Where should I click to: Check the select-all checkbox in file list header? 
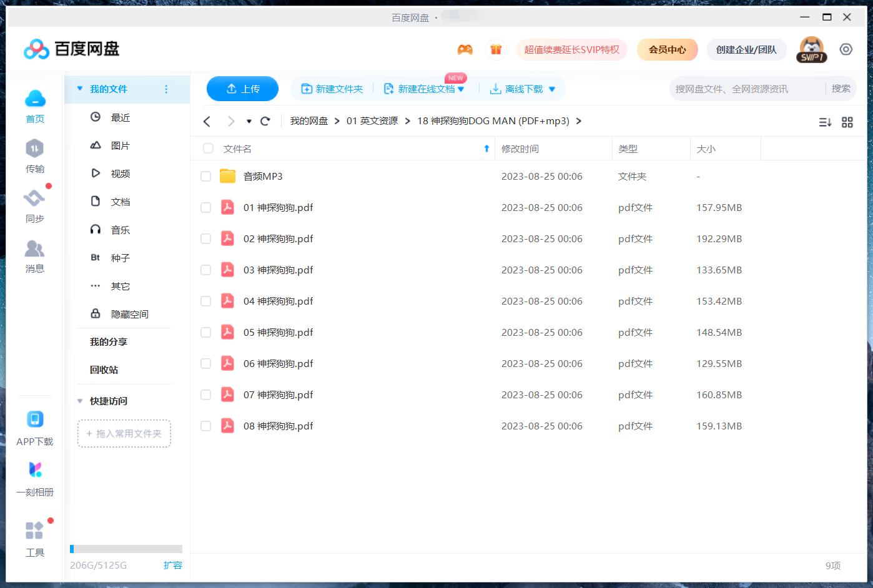point(208,149)
